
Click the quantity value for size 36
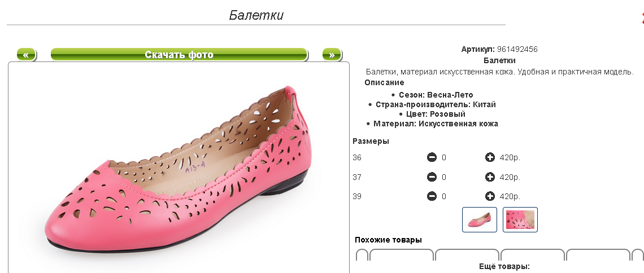pos(444,158)
